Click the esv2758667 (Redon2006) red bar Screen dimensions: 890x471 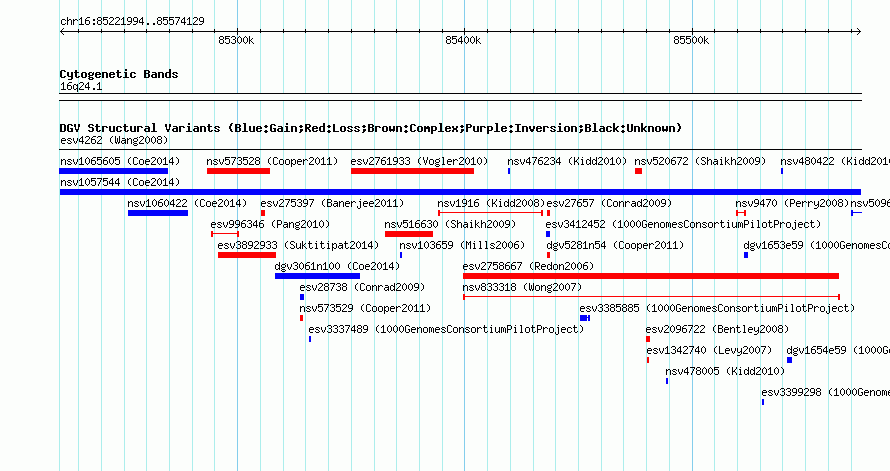[651, 276]
